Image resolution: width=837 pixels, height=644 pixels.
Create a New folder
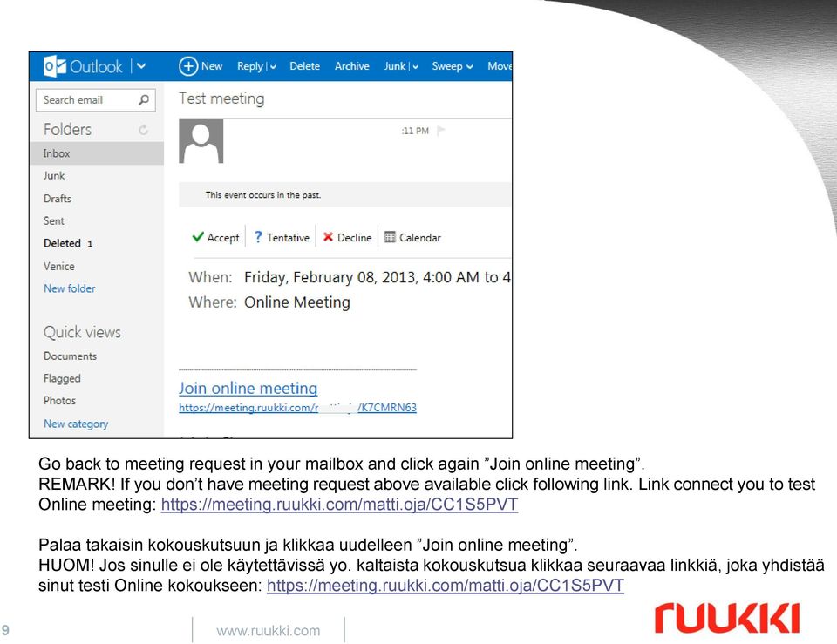pos(70,288)
